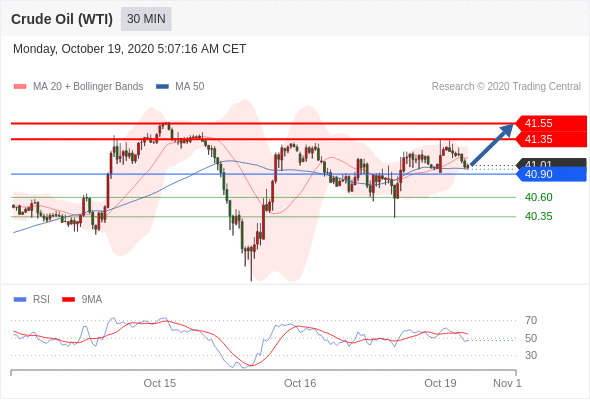Click the Oct 15 axis date label
The width and height of the screenshot is (590, 400).
160,383
